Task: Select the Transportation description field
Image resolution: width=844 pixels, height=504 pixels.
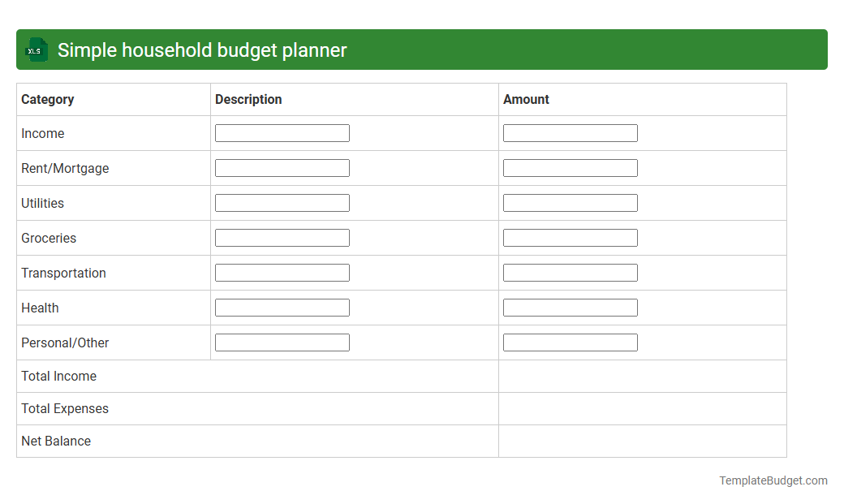Action: click(282, 272)
